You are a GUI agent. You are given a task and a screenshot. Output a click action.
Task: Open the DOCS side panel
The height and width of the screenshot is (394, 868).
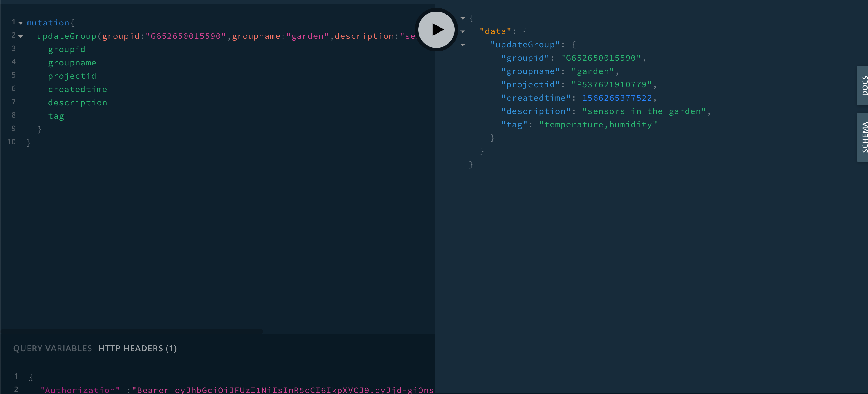pyautogui.click(x=863, y=86)
